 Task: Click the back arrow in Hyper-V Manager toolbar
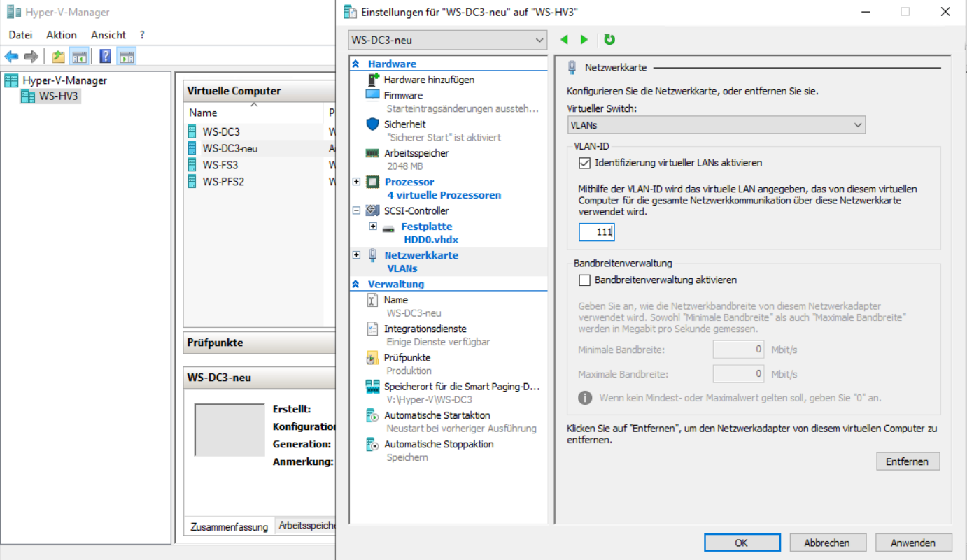[11, 57]
